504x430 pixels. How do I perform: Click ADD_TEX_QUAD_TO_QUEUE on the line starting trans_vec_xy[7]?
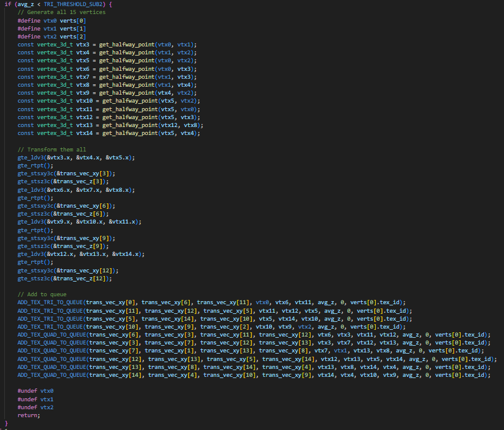pyautogui.click(x=52, y=351)
